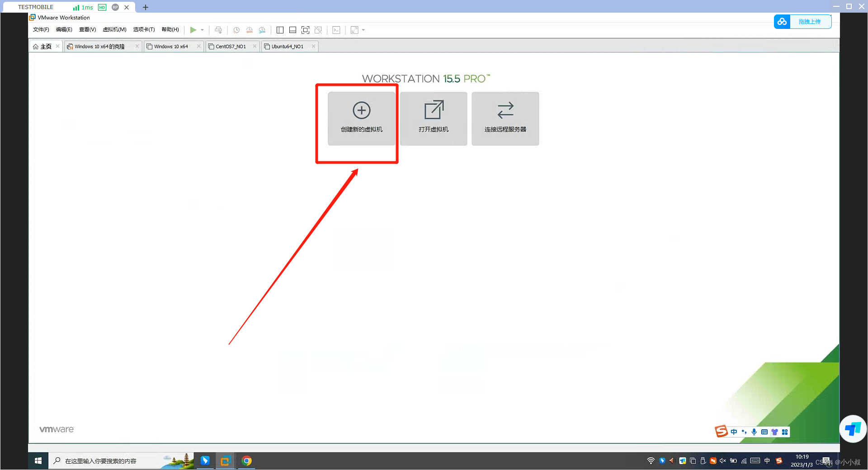Open the blue arrow app taskbar icon
This screenshot has width=868, height=470.
tap(205, 461)
